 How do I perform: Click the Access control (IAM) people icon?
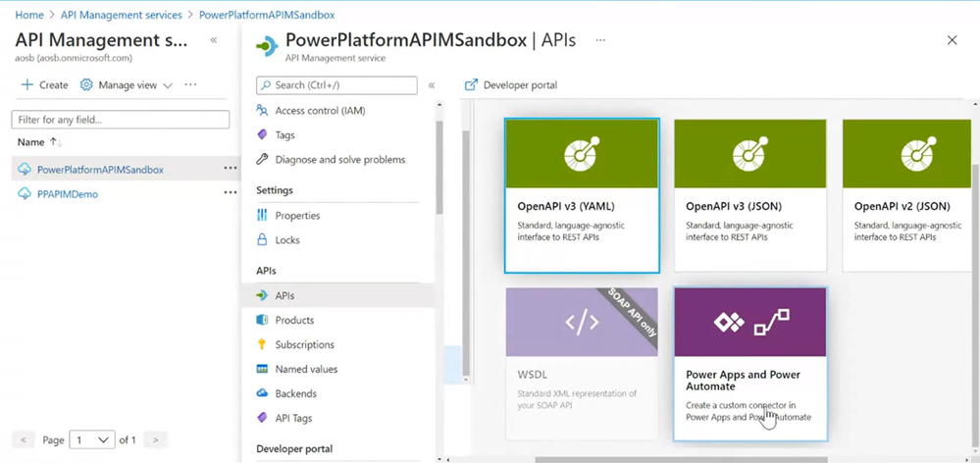[263, 111]
